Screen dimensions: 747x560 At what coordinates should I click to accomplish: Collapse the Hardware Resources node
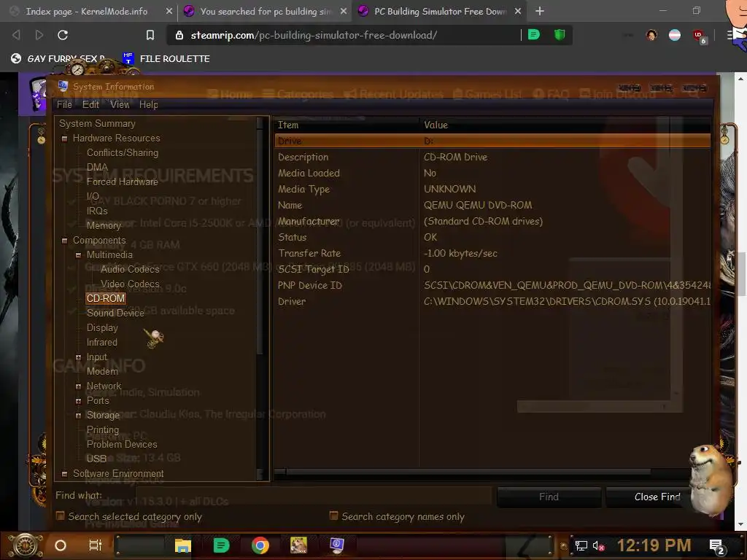pos(64,139)
